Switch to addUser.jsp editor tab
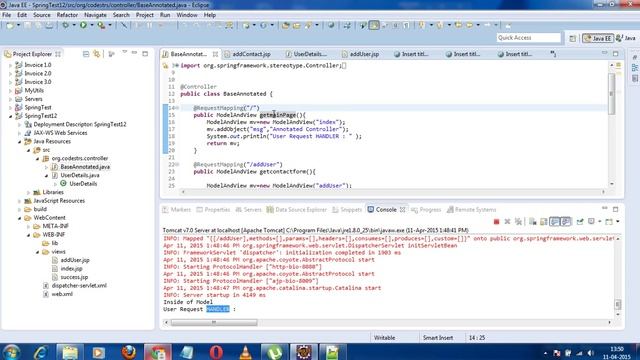640x360 pixels. [x=360, y=54]
